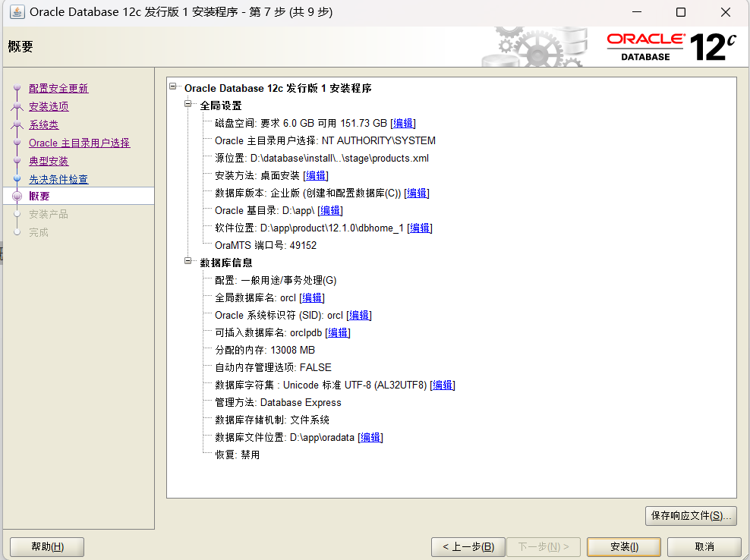The image size is (750, 560).
Task: Go to 系统类 step in sidebar
Action: click(x=43, y=124)
